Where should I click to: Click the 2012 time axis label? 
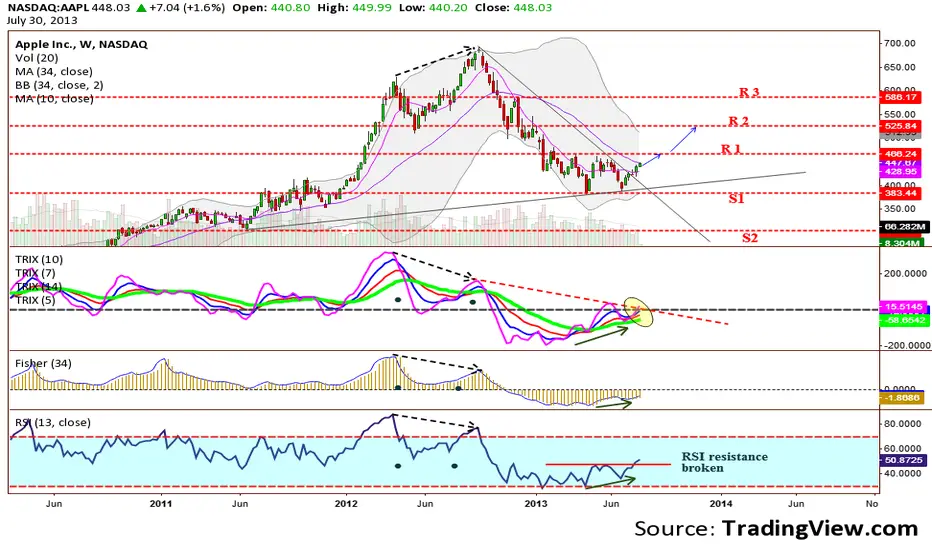tap(346, 504)
